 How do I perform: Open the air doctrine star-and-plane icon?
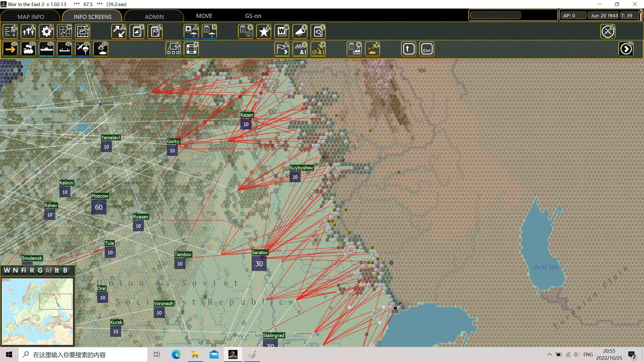click(x=192, y=32)
